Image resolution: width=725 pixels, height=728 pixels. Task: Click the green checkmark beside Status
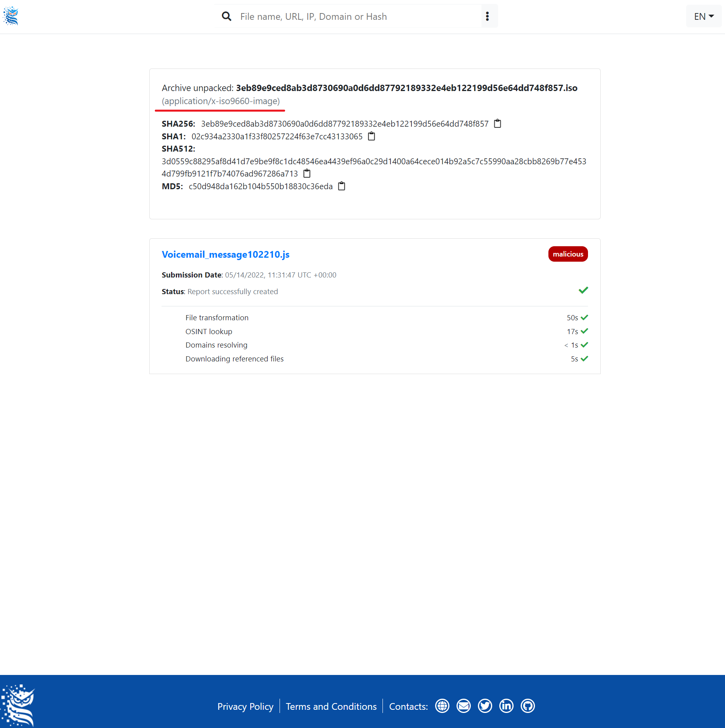tap(583, 290)
